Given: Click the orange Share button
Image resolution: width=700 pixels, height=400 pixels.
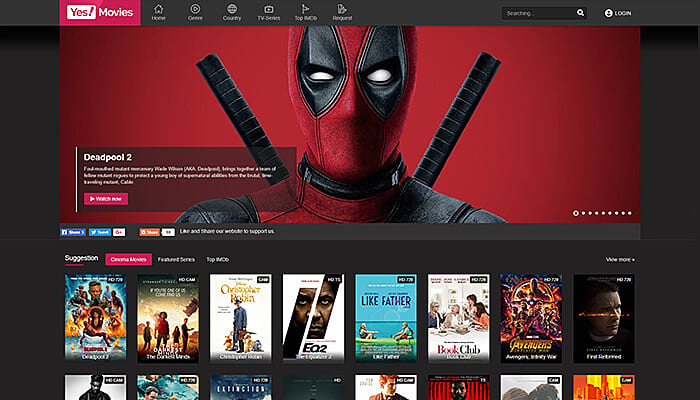Looking at the screenshot, I should [150, 232].
